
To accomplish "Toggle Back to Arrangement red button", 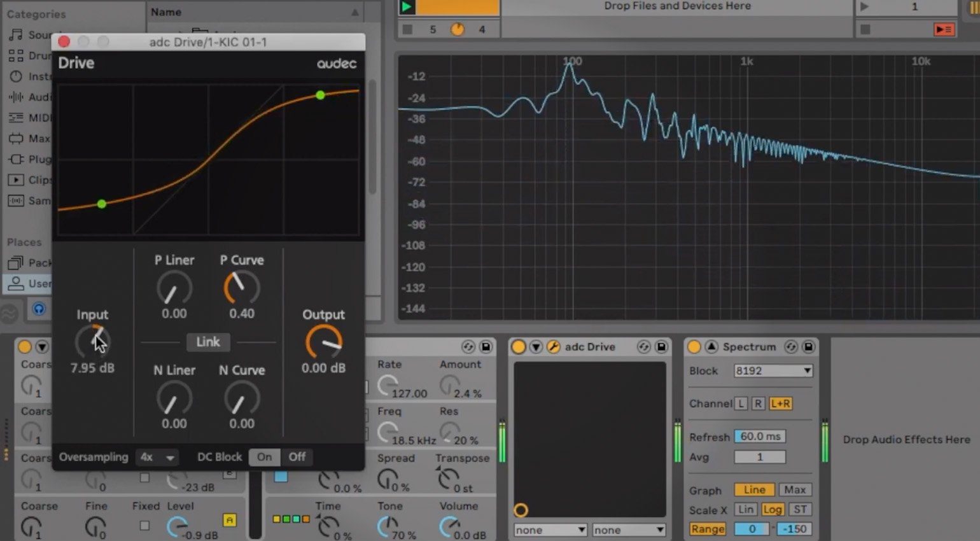I will click(944, 29).
